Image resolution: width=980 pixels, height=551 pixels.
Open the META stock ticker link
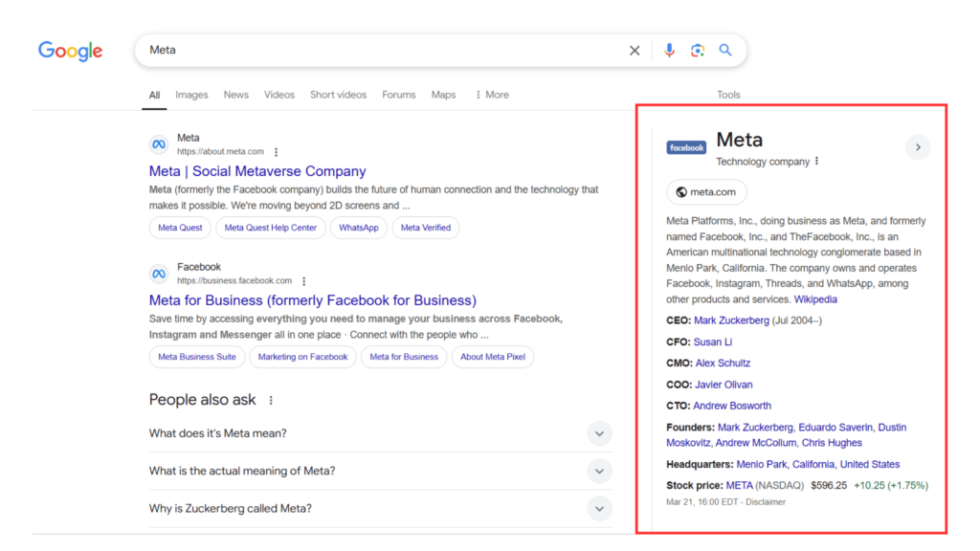tap(740, 485)
